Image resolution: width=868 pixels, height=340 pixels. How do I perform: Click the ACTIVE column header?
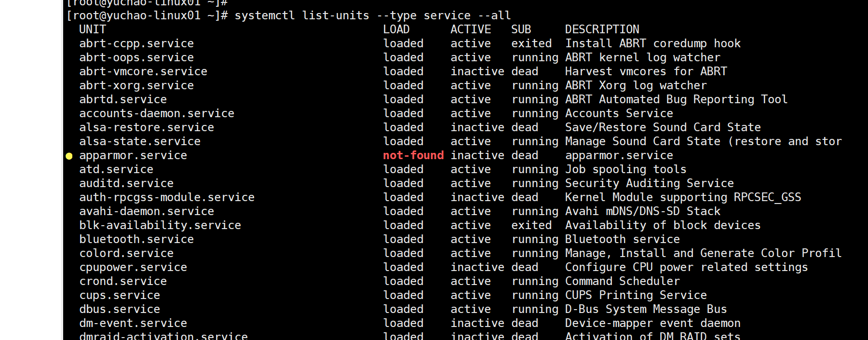coord(470,29)
